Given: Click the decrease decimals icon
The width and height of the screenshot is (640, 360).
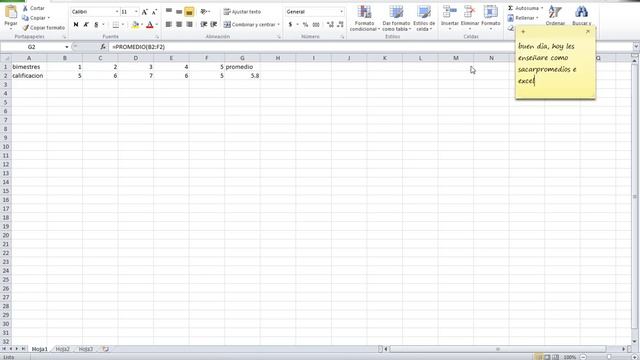Looking at the screenshot, I should pos(340,25).
